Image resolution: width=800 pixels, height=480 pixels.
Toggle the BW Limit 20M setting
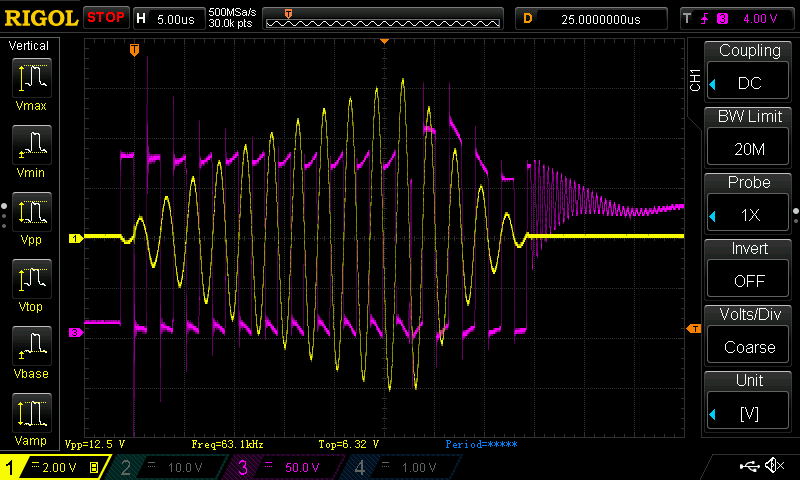[x=749, y=138]
